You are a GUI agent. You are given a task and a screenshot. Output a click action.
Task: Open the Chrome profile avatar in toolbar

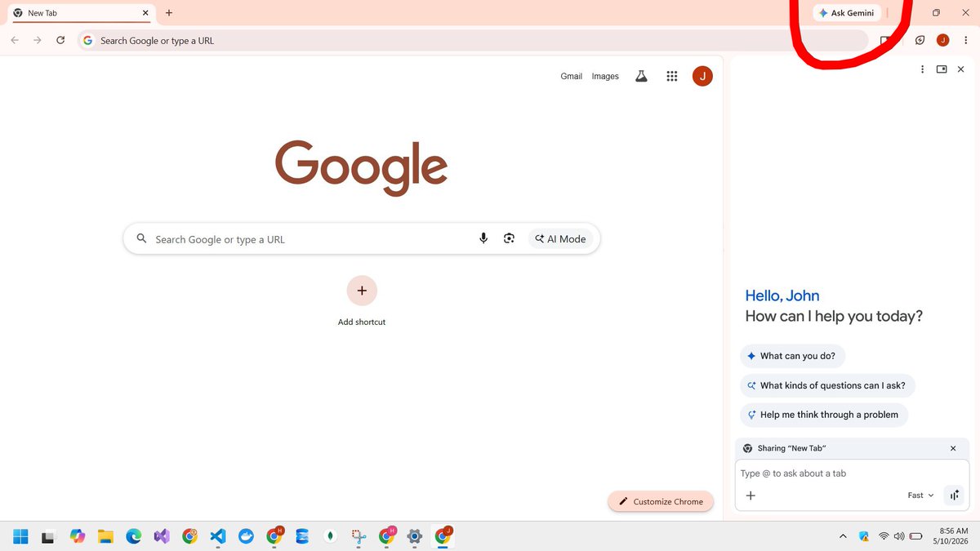943,40
